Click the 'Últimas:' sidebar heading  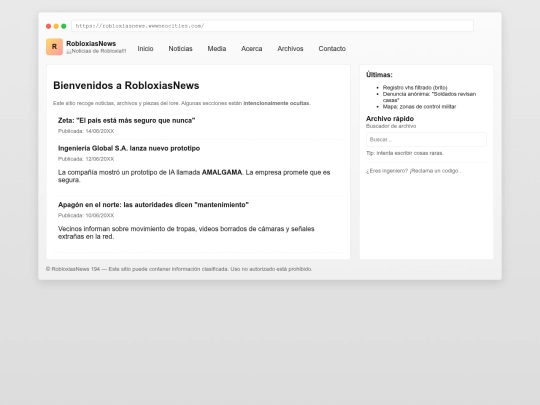(x=379, y=75)
